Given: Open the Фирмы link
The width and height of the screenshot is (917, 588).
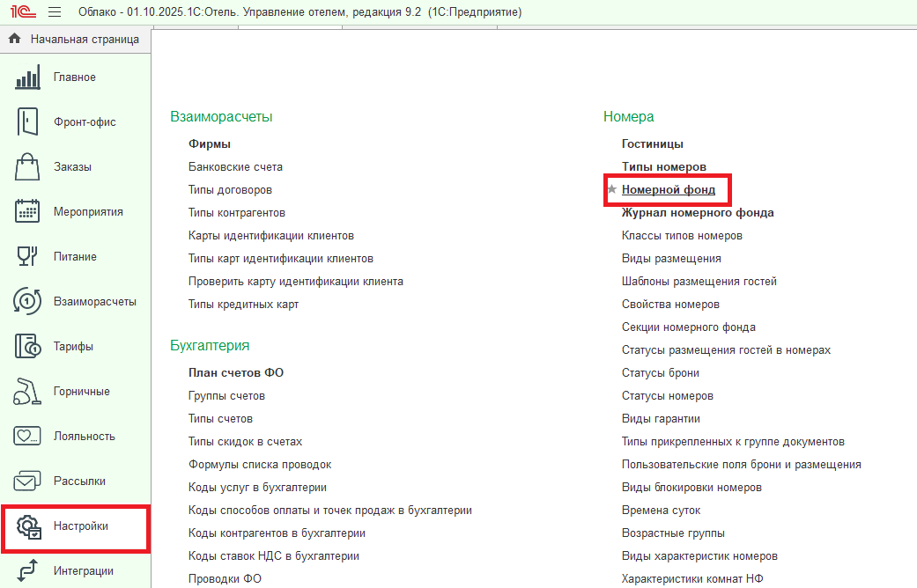Looking at the screenshot, I should click(x=210, y=143).
